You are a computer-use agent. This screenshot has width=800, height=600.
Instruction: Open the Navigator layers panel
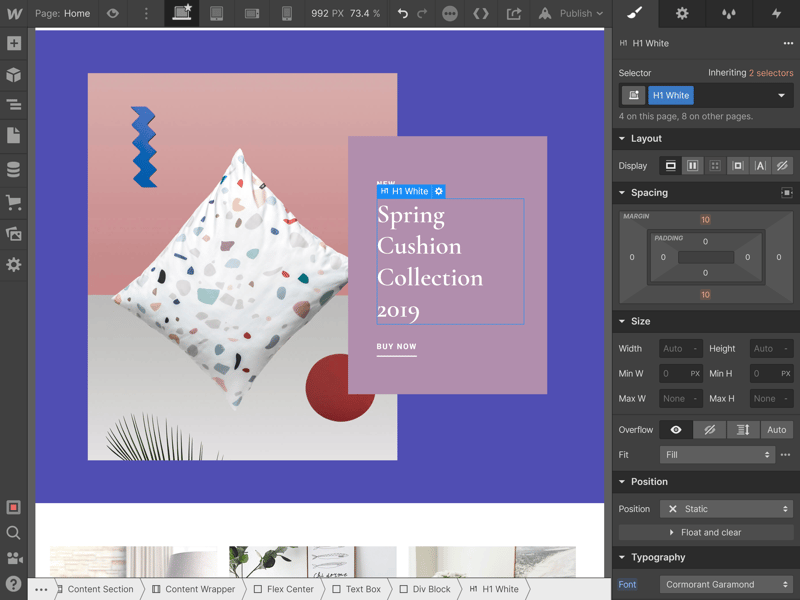point(14,105)
